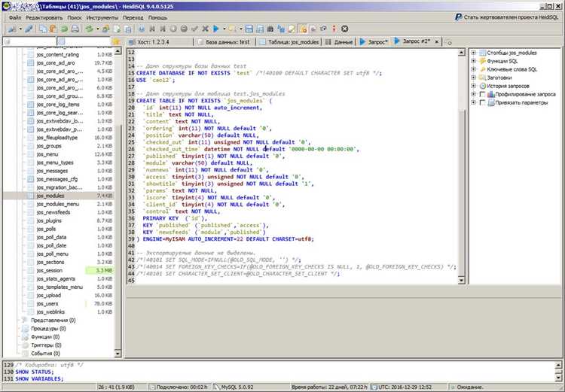Click the red exclamation icon in toolbar

coord(334,29)
